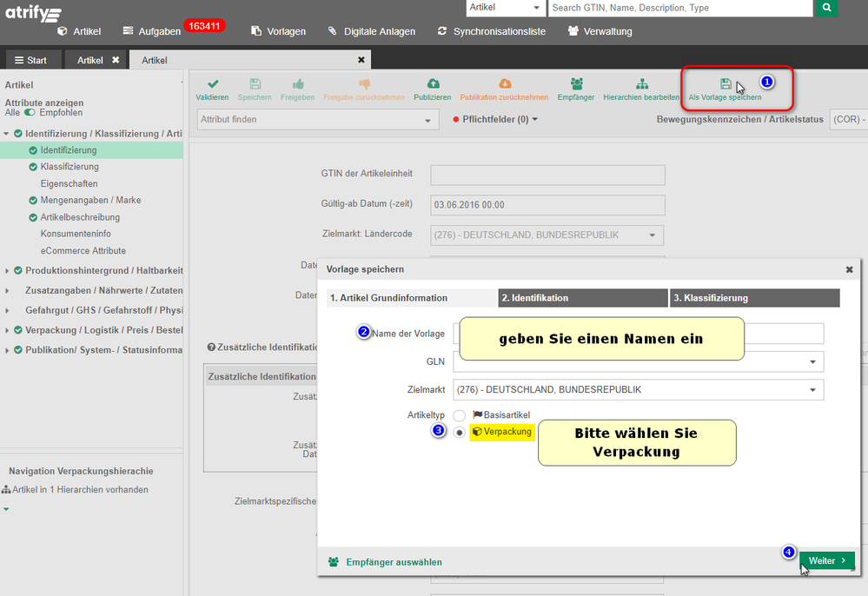Click the GTIN der Artikeleinheit field
The width and height of the screenshot is (868, 596).
coord(547,175)
